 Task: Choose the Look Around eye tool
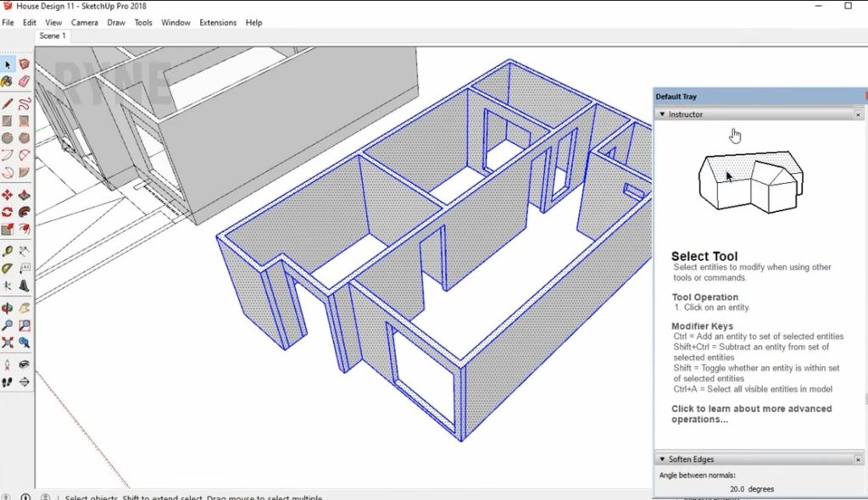point(24,365)
